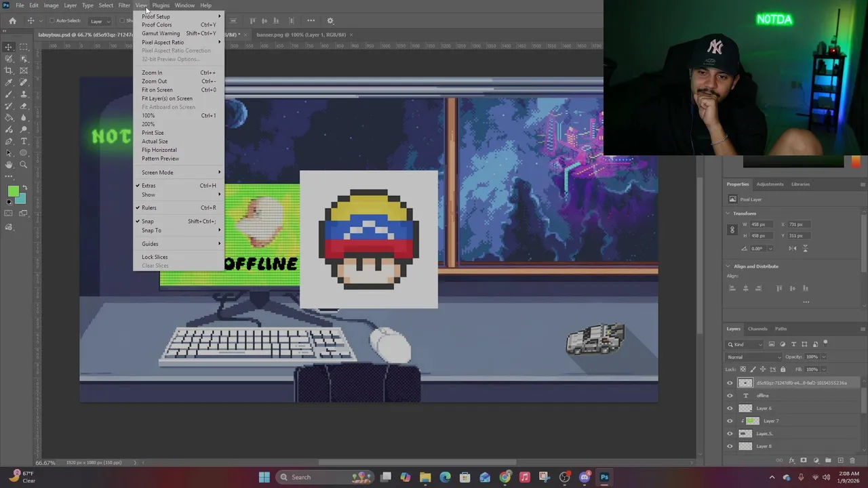Switch to the Channels tab

coord(757,329)
